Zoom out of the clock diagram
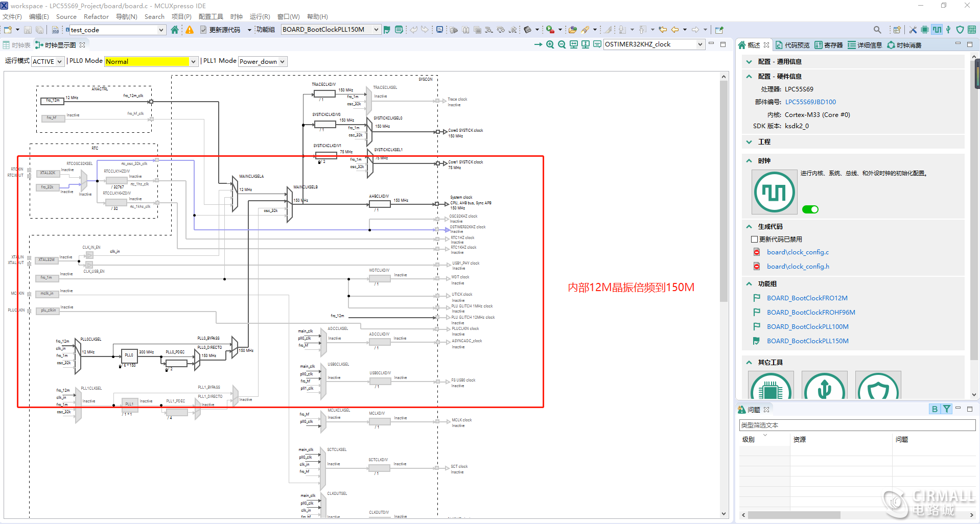The width and height of the screenshot is (980, 524). 562,44
